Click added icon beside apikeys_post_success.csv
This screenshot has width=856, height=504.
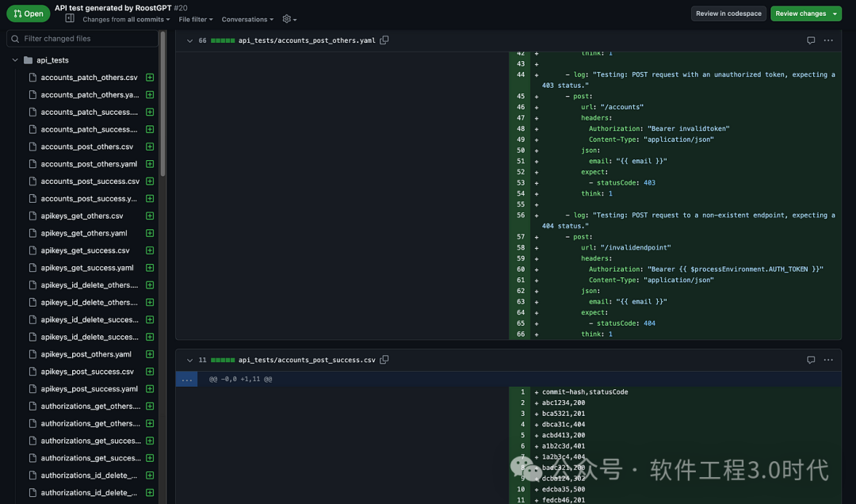coord(150,372)
